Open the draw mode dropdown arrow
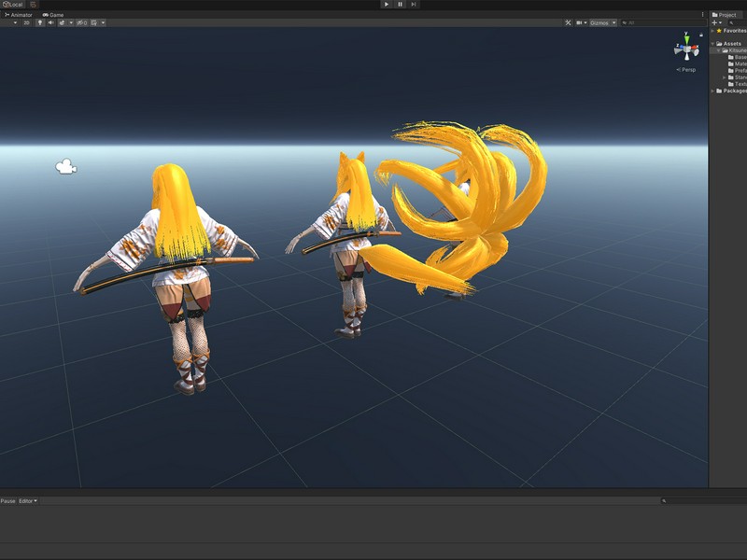This screenshot has width=747, height=560. 15,22
